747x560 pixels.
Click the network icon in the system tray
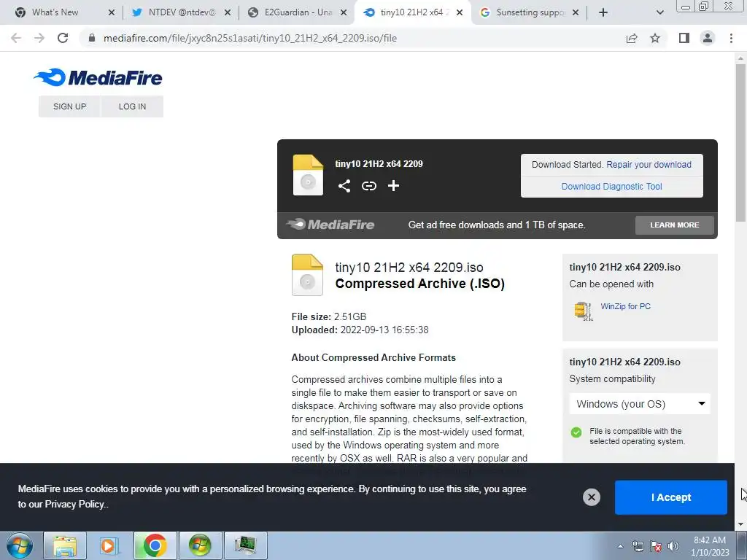[638, 546]
